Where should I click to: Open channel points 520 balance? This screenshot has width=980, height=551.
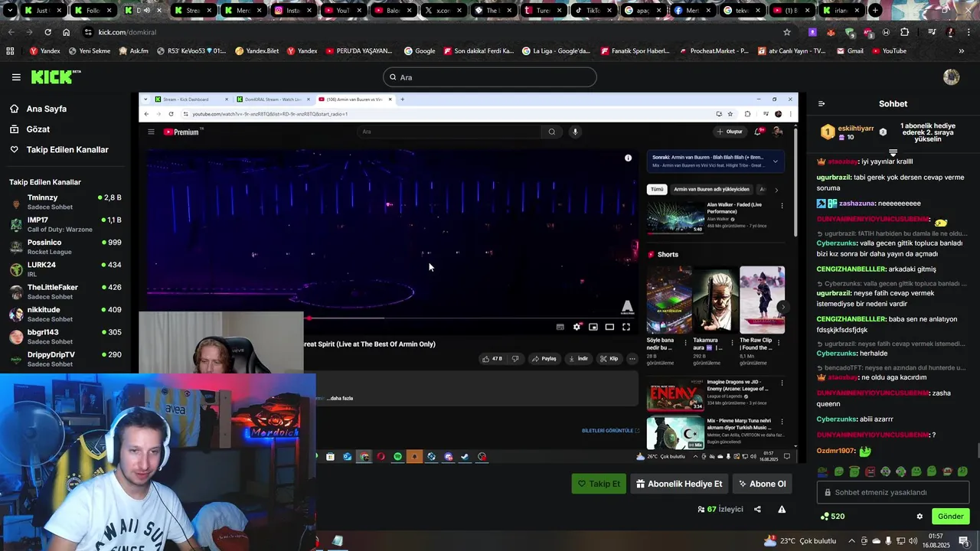click(x=832, y=517)
